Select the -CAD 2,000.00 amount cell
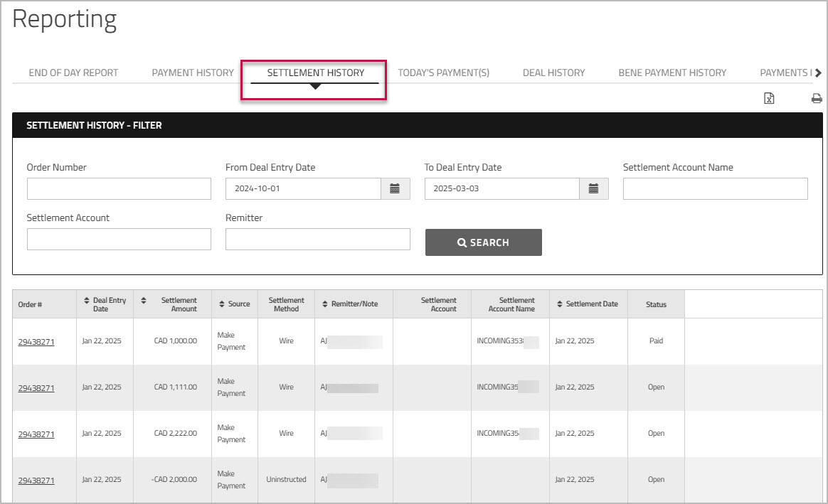 pos(174,479)
